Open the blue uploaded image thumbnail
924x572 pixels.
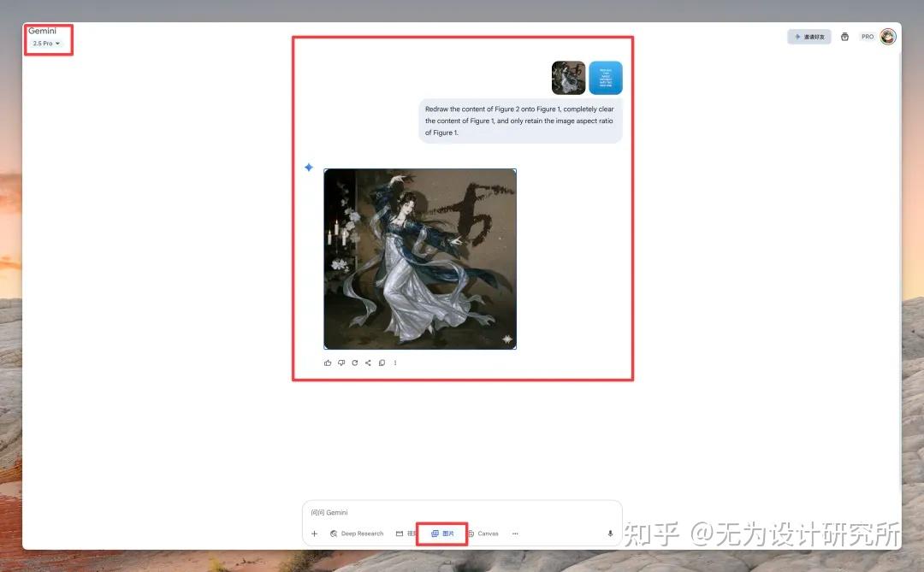(x=606, y=78)
